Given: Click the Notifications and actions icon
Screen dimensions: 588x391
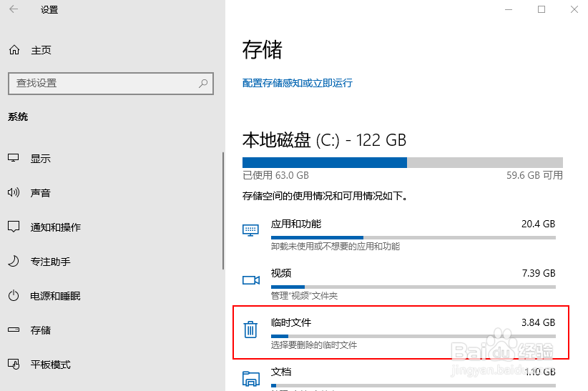Looking at the screenshot, I should coord(14,227).
